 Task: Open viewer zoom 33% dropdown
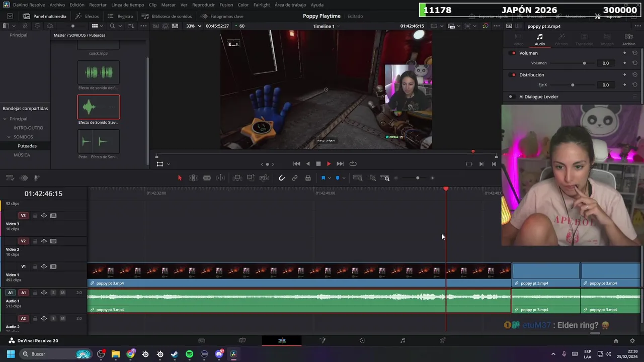(193, 26)
